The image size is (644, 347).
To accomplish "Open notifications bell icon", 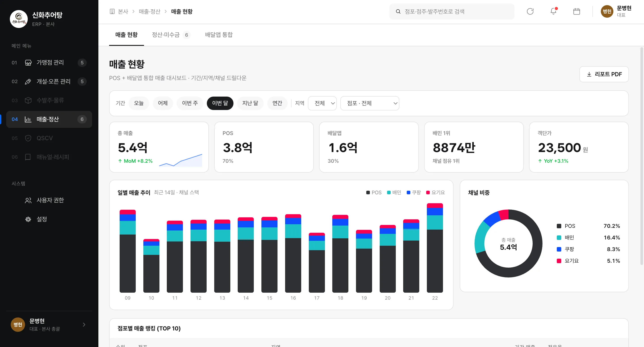I will [x=553, y=11].
